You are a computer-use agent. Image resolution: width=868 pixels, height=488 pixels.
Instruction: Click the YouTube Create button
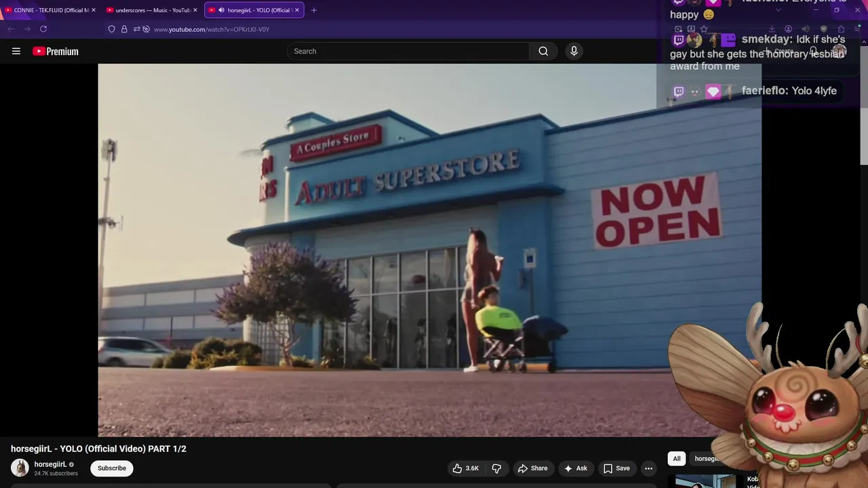tap(778, 52)
